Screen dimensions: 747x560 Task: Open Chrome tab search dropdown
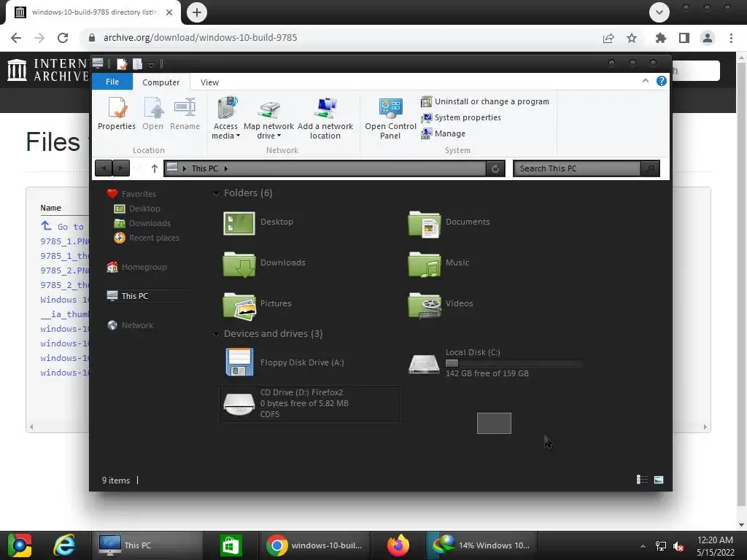tap(659, 12)
